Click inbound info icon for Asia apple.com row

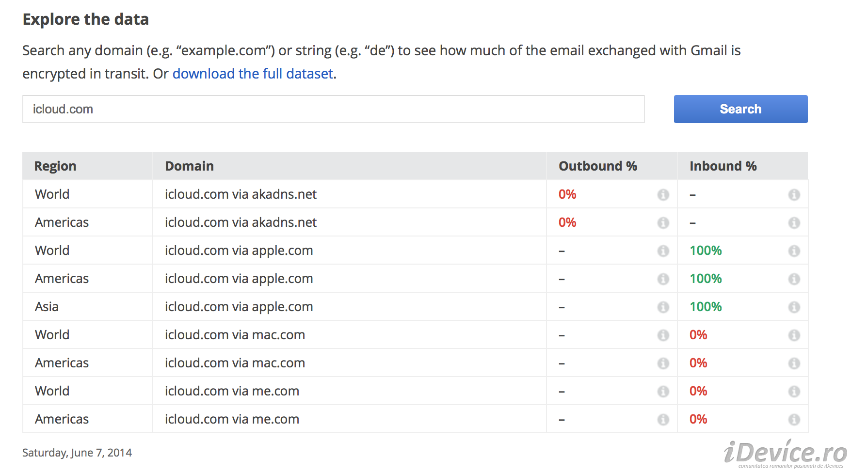(794, 307)
